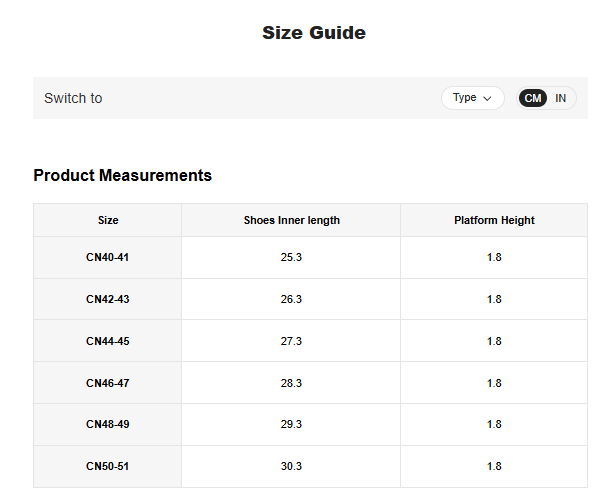605x498 pixels.
Task: Open the Type dropdown
Action: pyautogui.click(x=472, y=98)
